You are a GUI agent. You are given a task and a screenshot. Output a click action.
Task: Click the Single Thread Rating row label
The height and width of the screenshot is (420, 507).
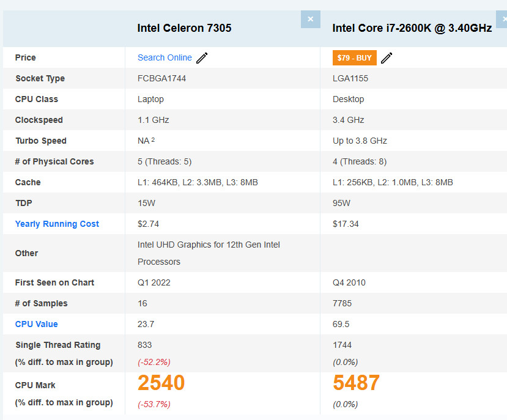(x=57, y=345)
